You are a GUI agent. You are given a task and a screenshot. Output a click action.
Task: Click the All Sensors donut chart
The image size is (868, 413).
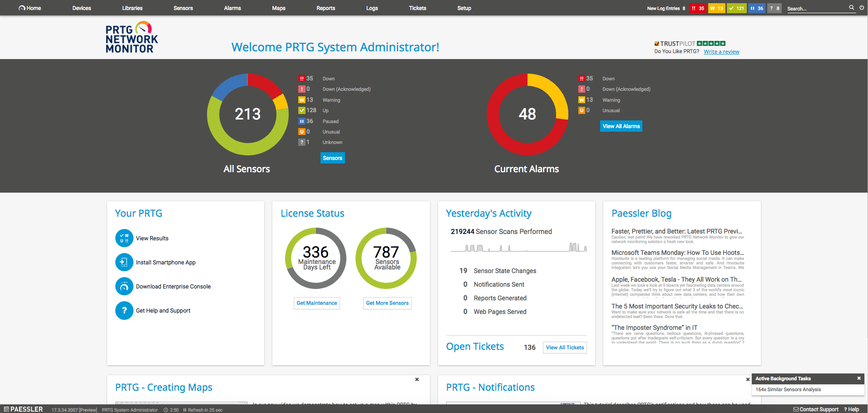pos(248,114)
